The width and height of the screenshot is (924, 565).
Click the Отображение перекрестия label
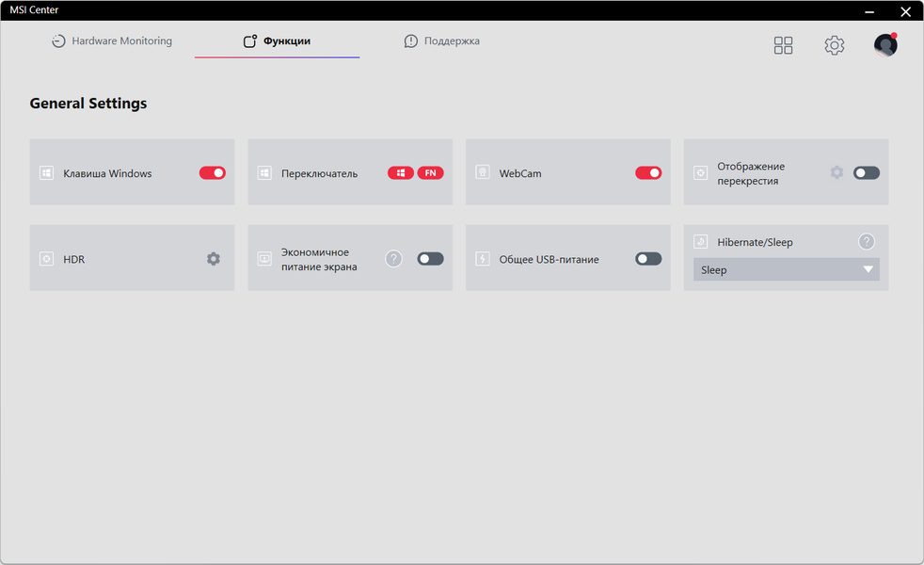tap(751, 173)
